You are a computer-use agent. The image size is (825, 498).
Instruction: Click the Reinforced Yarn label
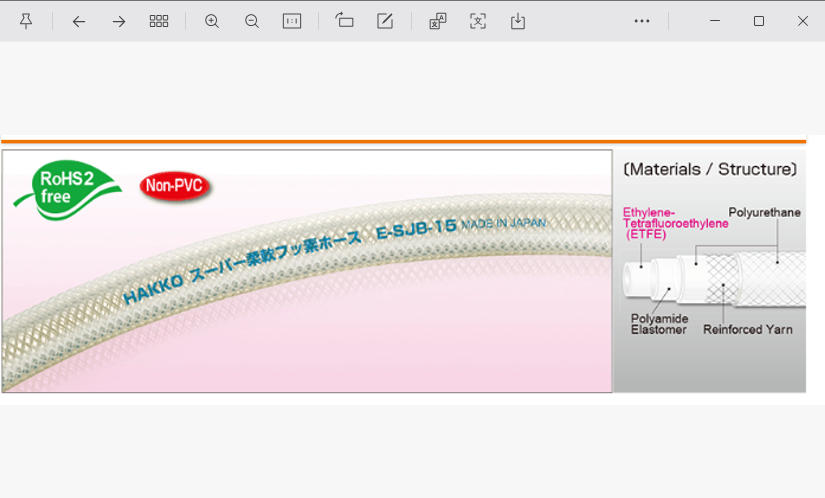(x=748, y=330)
